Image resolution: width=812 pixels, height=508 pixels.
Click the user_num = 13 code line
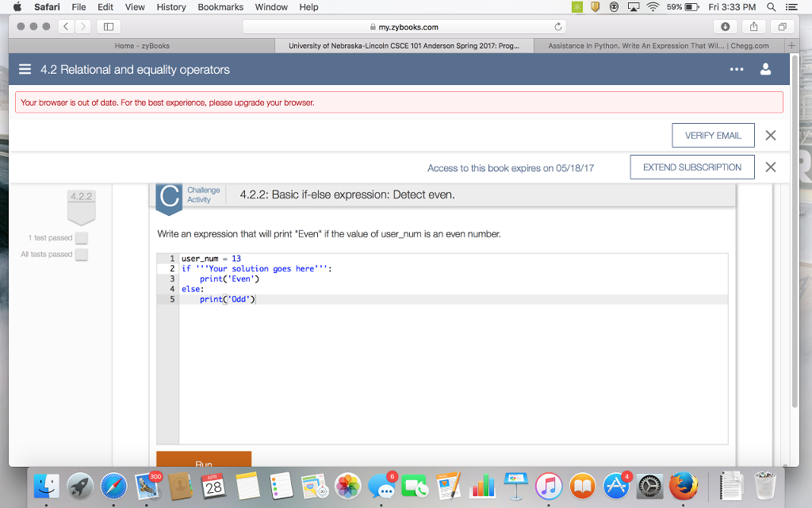coord(454,258)
